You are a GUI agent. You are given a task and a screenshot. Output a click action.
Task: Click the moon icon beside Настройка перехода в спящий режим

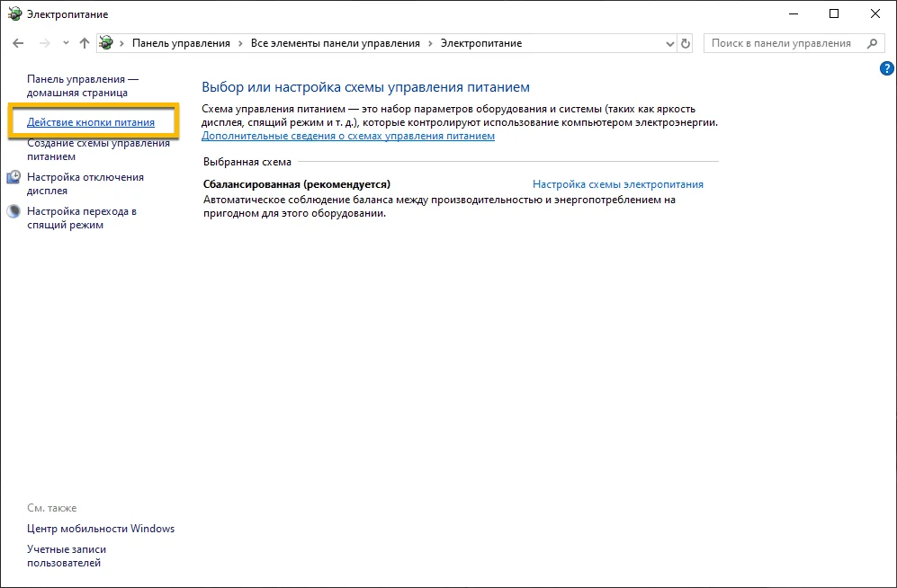point(13,212)
